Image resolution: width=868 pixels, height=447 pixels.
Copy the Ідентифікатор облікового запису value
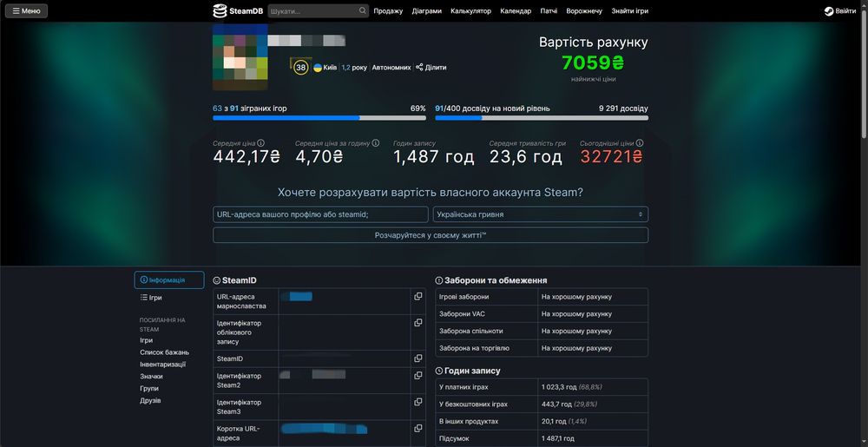click(x=418, y=323)
